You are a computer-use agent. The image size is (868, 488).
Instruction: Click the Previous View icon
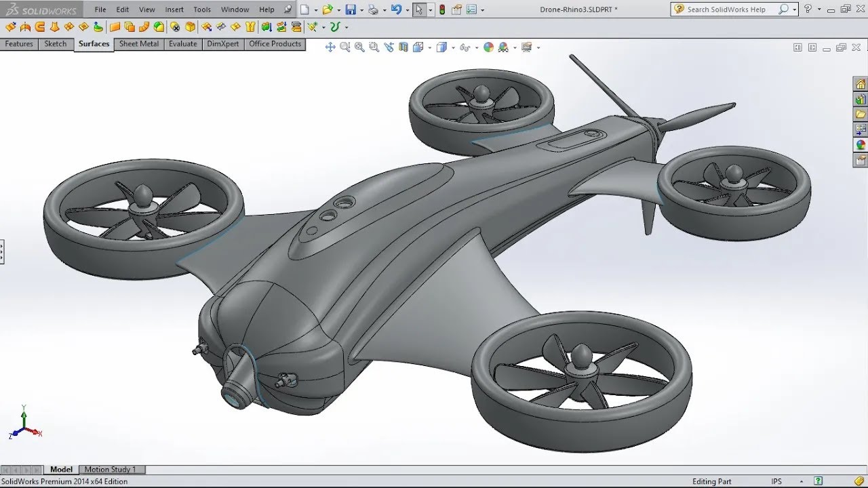pos(389,47)
